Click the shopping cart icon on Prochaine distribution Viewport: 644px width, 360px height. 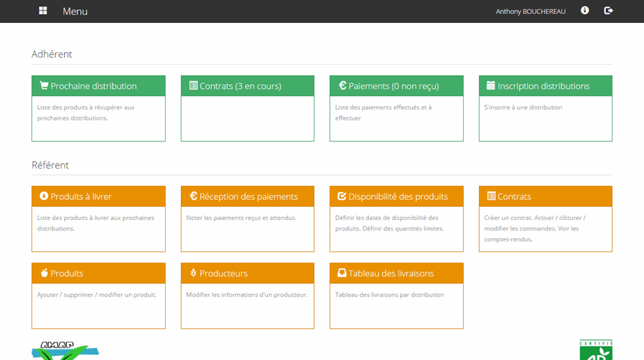coord(44,86)
